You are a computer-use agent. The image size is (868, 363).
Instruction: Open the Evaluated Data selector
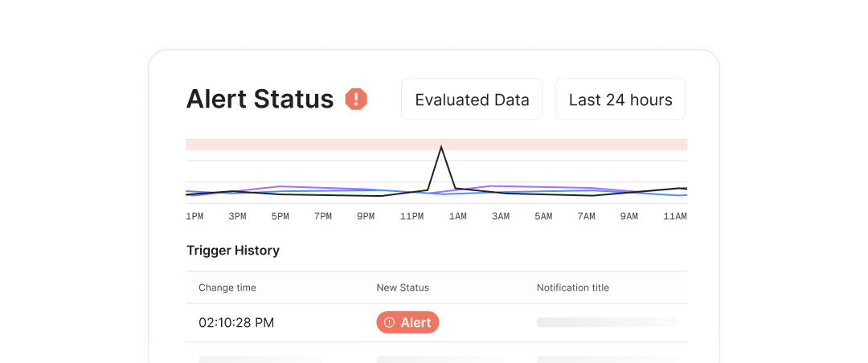coord(472,99)
